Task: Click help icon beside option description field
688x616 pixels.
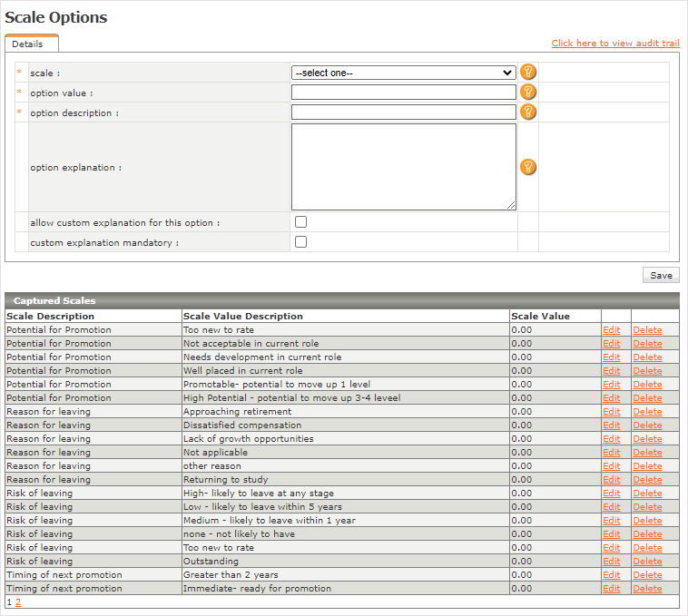Action: (x=527, y=112)
